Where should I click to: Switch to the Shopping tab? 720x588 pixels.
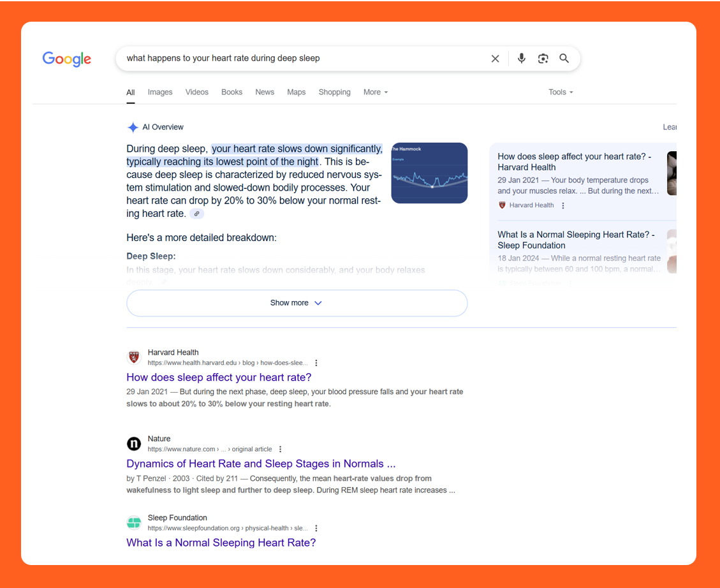[x=334, y=92]
